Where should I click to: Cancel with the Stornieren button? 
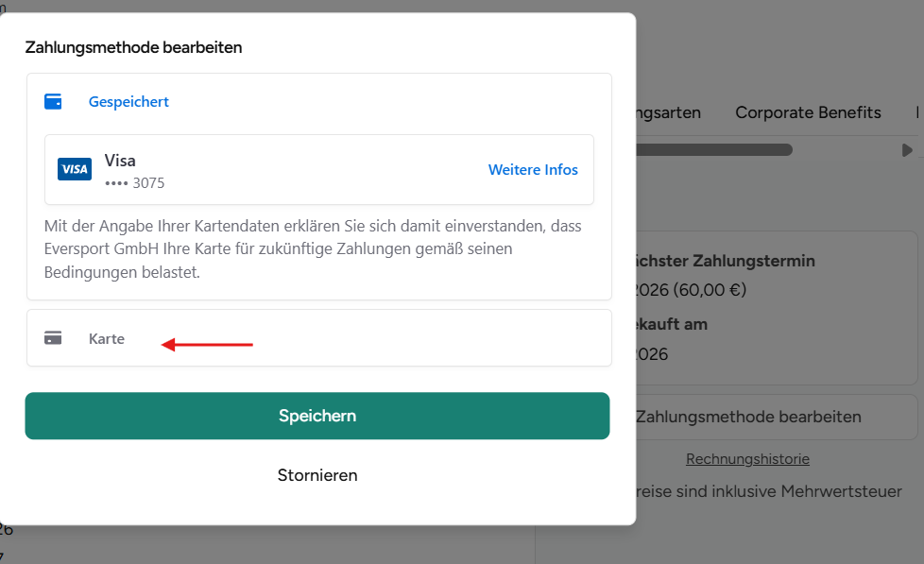[317, 475]
